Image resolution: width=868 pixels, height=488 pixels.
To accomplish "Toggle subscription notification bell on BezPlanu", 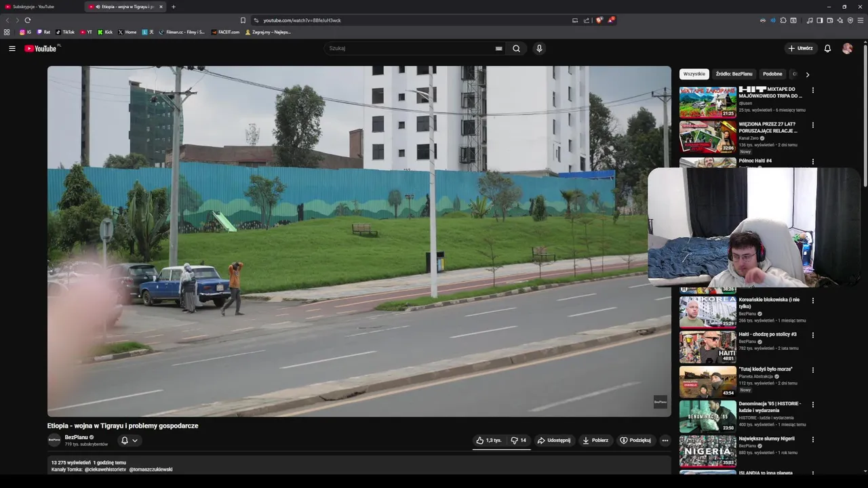I will (x=124, y=441).
